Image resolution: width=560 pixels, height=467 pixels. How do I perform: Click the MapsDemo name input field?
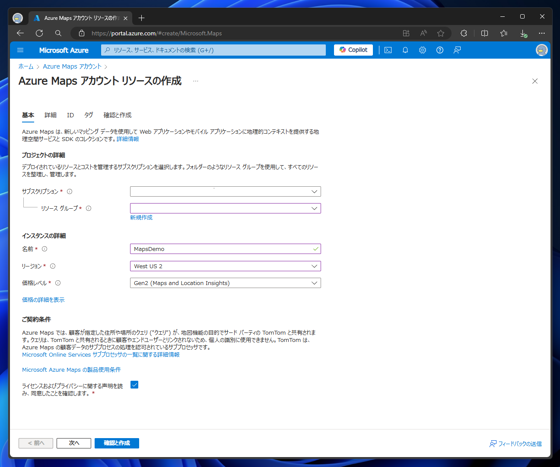(x=225, y=249)
